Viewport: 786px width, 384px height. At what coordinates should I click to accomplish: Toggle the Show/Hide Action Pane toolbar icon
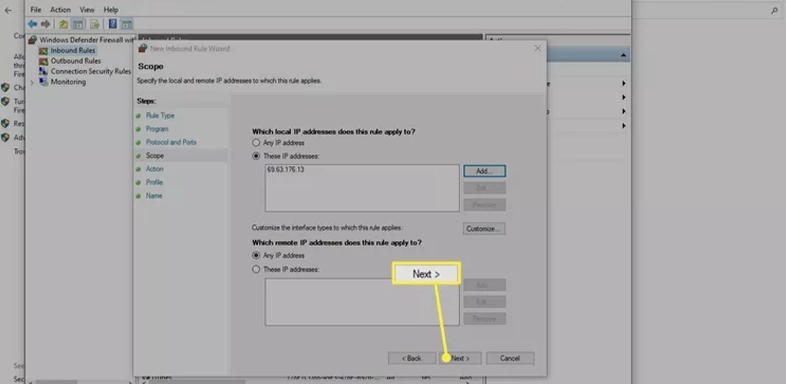127,24
